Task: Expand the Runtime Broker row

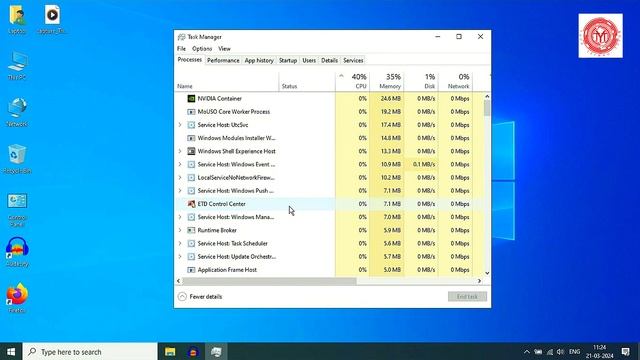Action: click(x=180, y=230)
